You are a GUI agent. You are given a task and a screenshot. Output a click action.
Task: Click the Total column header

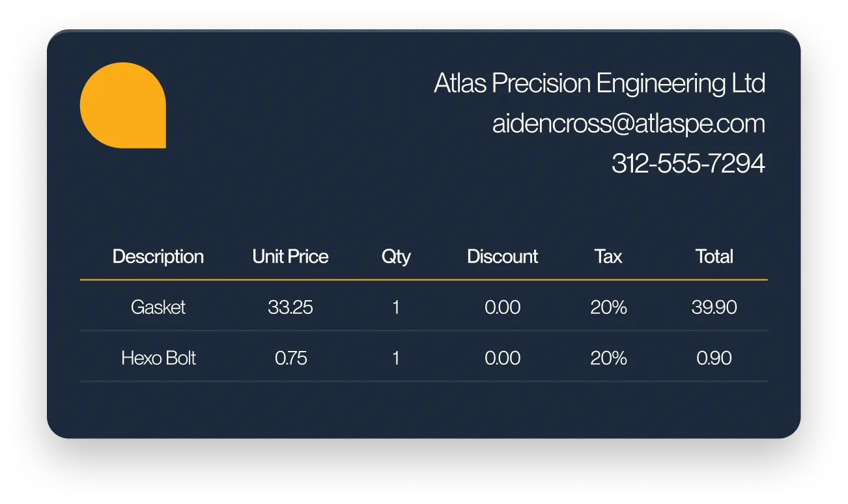[x=714, y=257]
